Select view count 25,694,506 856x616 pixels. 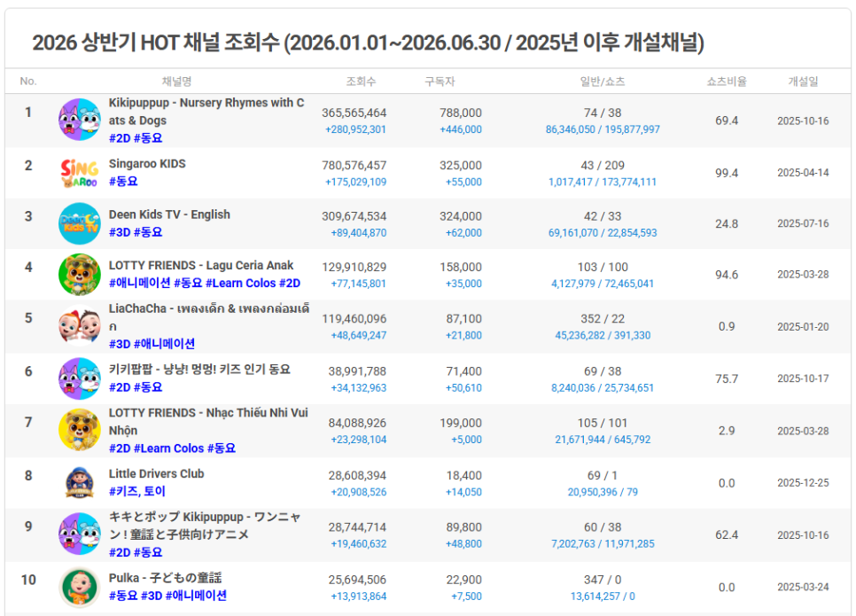[x=357, y=580]
